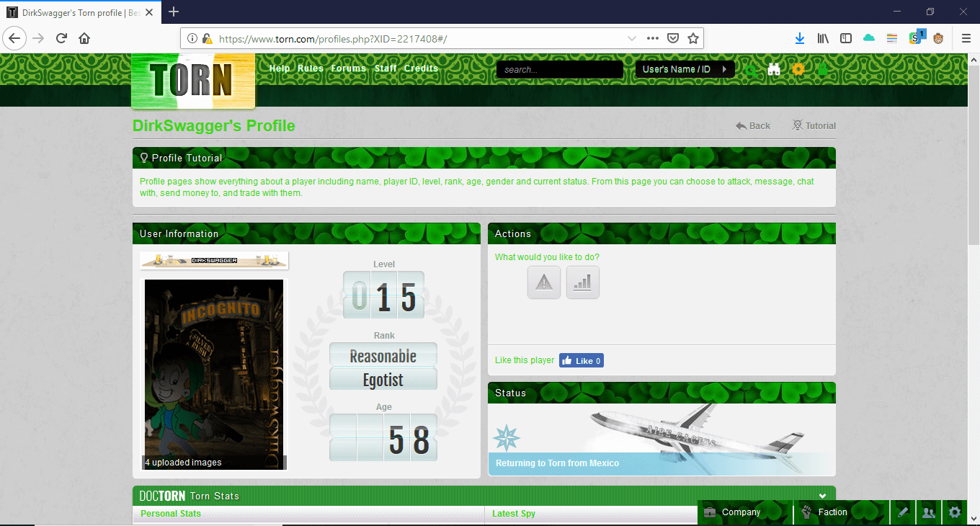Show site information icon in address bar

click(192, 38)
